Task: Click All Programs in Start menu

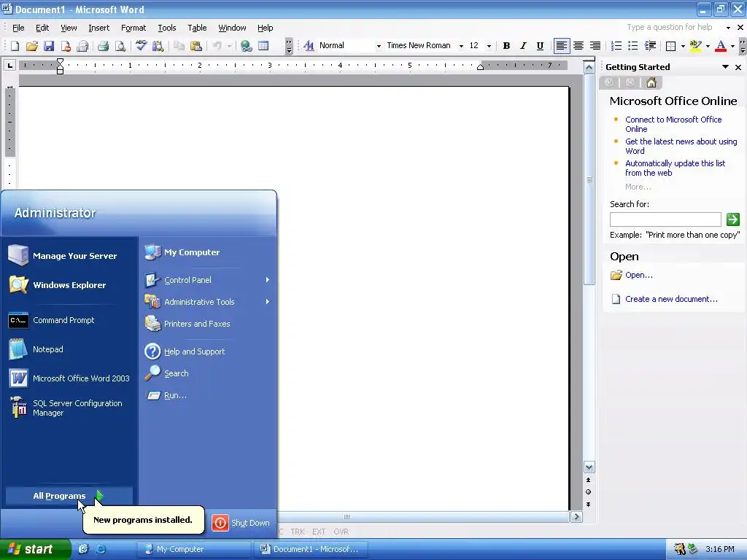Action: (69, 496)
